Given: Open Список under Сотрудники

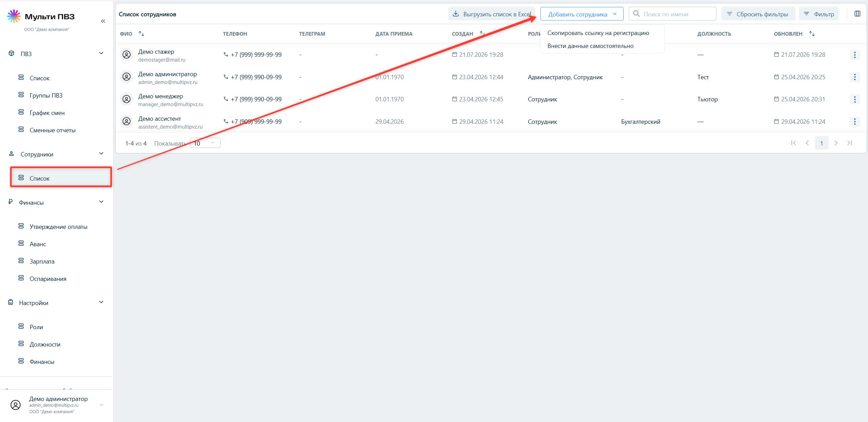Looking at the screenshot, I should coord(61,178).
